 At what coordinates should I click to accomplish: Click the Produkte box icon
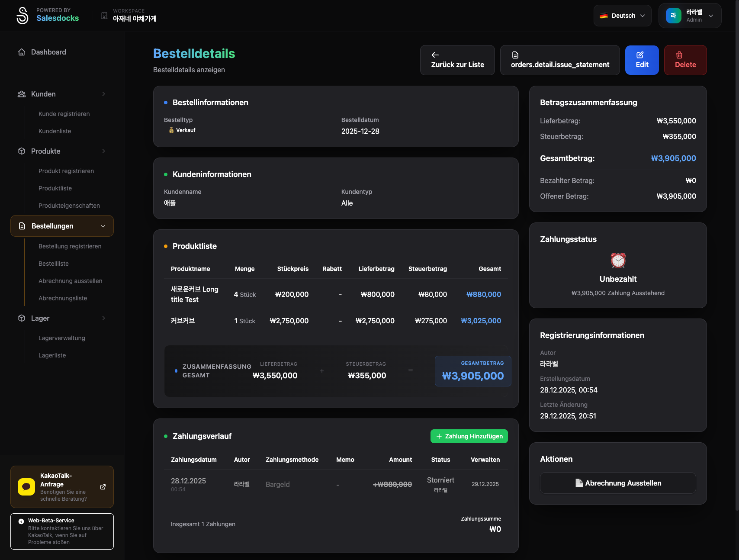(x=22, y=151)
